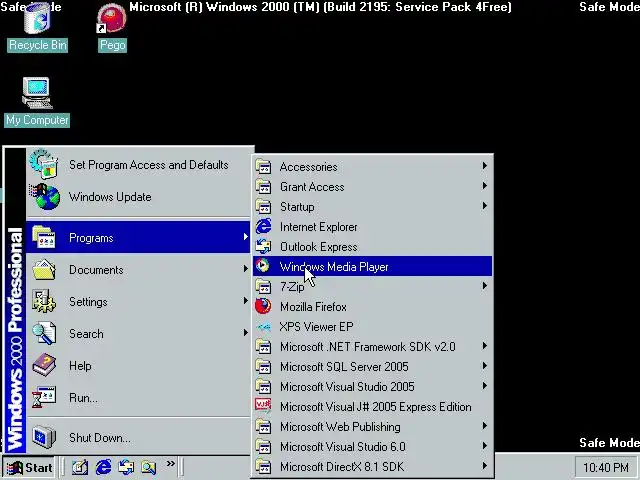Click the Search magnifier icon in Start menu
640x480 pixels.
(44, 333)
